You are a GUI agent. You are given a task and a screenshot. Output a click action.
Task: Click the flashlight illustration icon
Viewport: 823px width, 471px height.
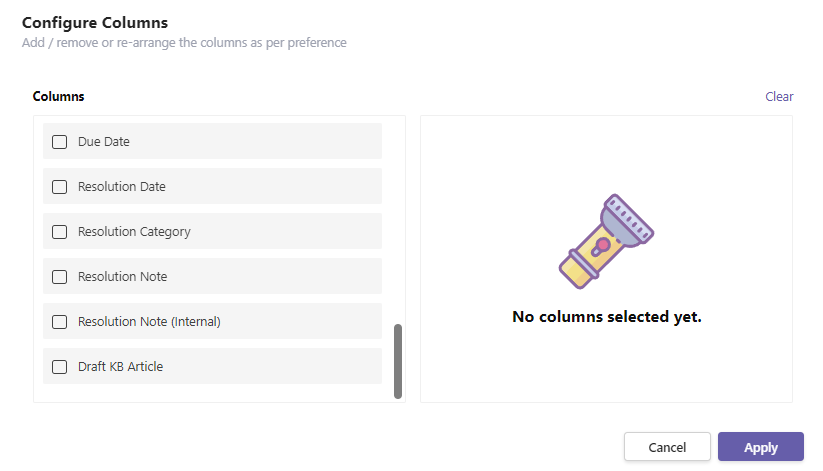(x=606, y=242)
